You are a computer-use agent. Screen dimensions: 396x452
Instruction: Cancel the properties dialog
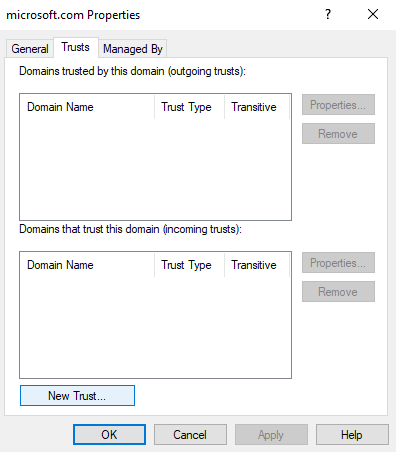(190, 435)
